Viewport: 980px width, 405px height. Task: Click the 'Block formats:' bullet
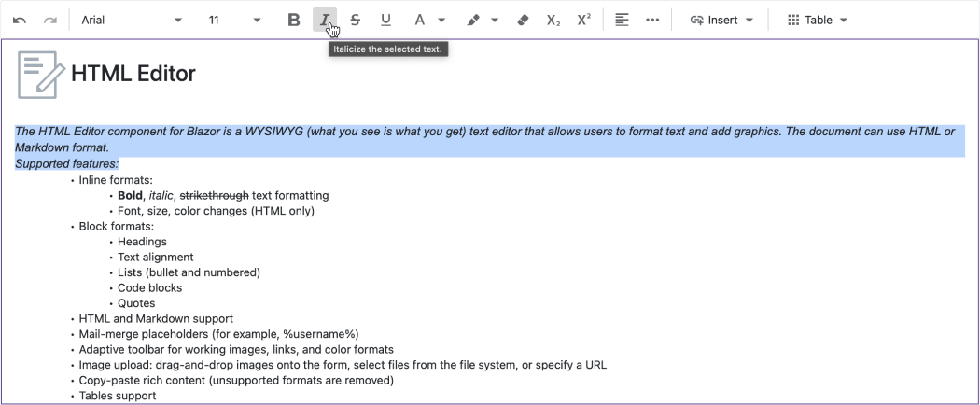(117, 226)
